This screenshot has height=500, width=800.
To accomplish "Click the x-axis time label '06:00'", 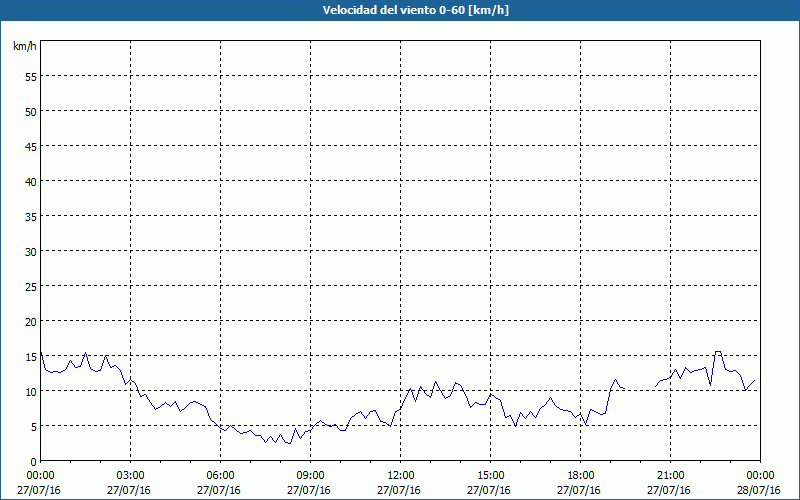I will coord(220,476).
